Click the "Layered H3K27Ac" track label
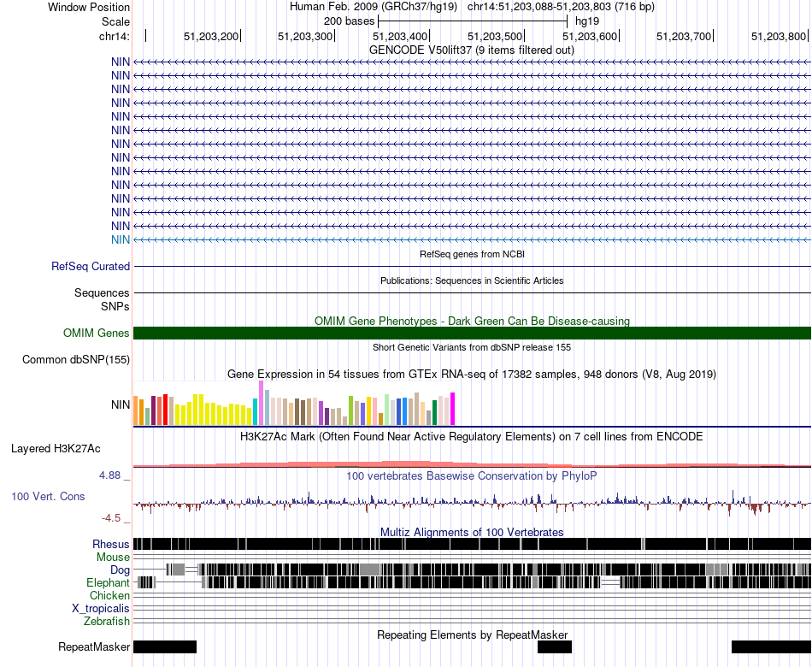 pos(56,448)
